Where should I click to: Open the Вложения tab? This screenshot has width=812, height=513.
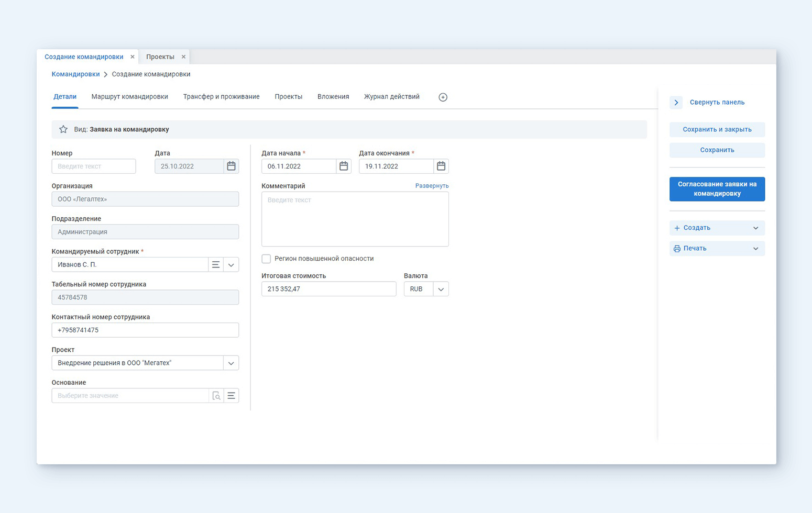[x=333, y=97]
